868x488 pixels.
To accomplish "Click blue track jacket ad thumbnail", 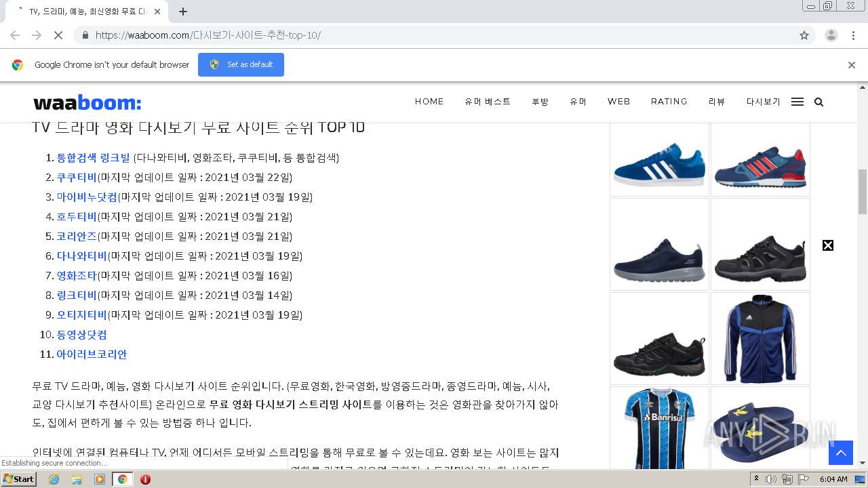I will click(x=760, y=338).
